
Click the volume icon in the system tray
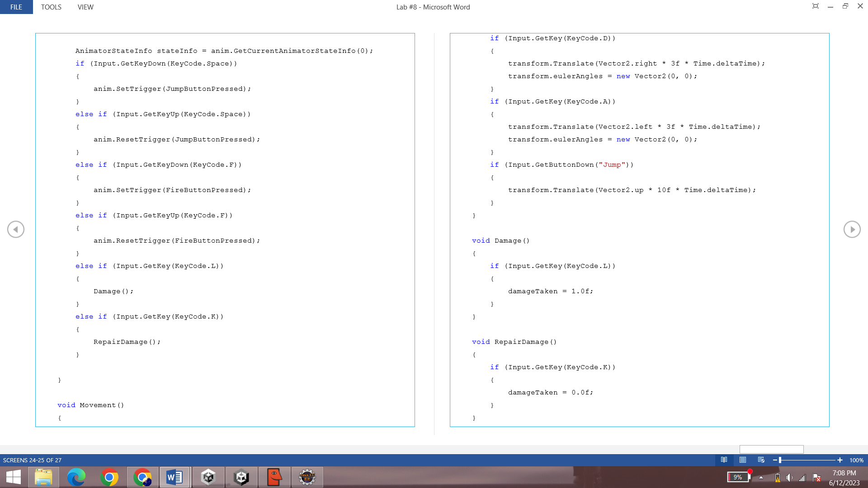pos(790,478)
